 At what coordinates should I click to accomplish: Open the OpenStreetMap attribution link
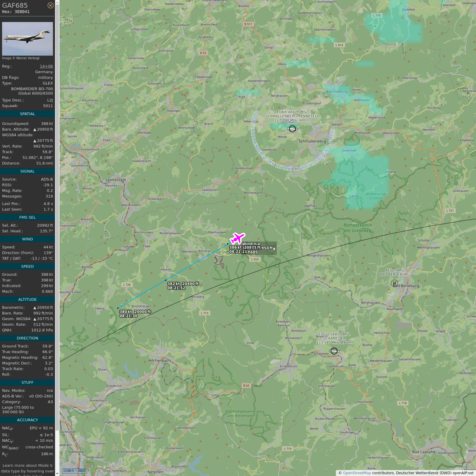click(x=357, y=473)
